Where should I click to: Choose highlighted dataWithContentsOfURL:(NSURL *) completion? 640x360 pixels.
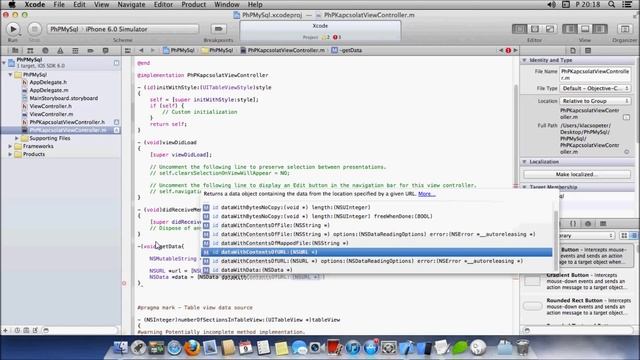(x=377, y=252)
